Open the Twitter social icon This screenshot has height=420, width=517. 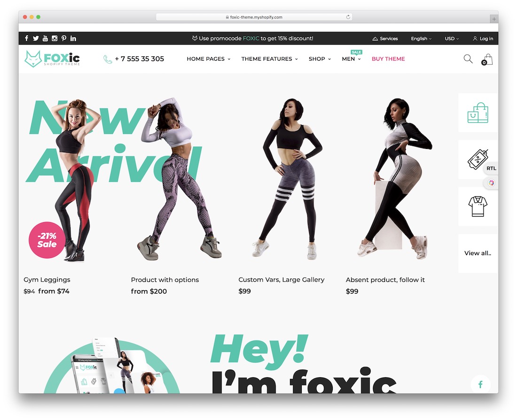point(36,38)
